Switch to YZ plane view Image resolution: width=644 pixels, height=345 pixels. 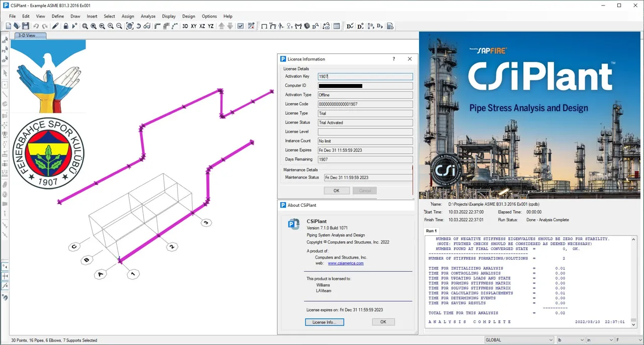click(211, 26)
